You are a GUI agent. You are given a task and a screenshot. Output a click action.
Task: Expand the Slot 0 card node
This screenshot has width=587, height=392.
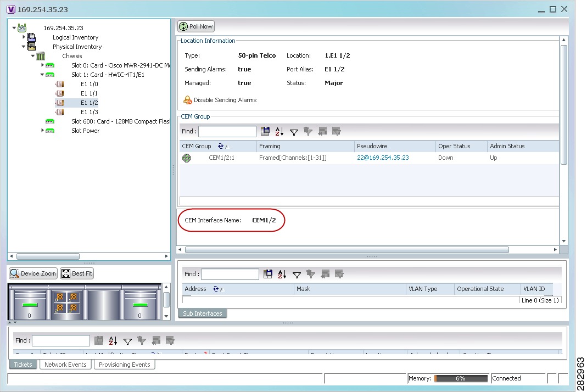tap(42, 65)
